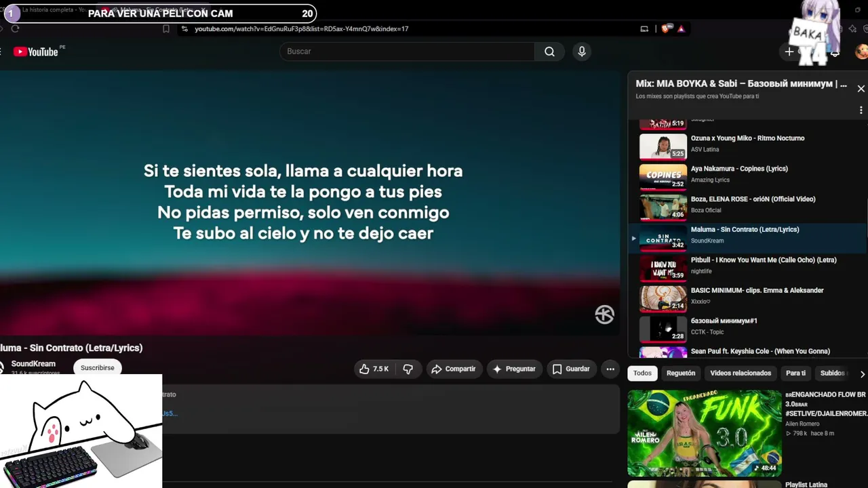Open the ENGANCHADO FUNK 3.0 video thumbnail
Viewport: 868px width, 488px height.
pyautogui.click(x=705, y=432)
